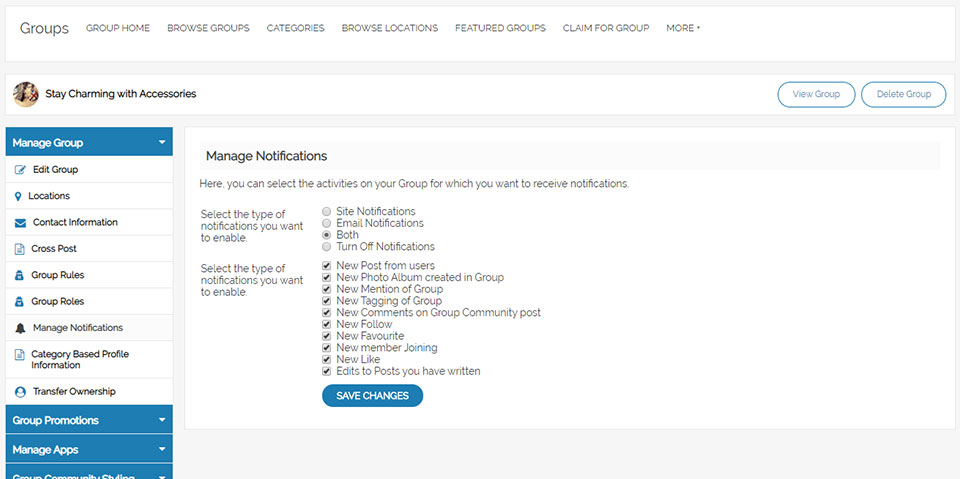Click the bell icon for Manage Notifications

point(21,328)
